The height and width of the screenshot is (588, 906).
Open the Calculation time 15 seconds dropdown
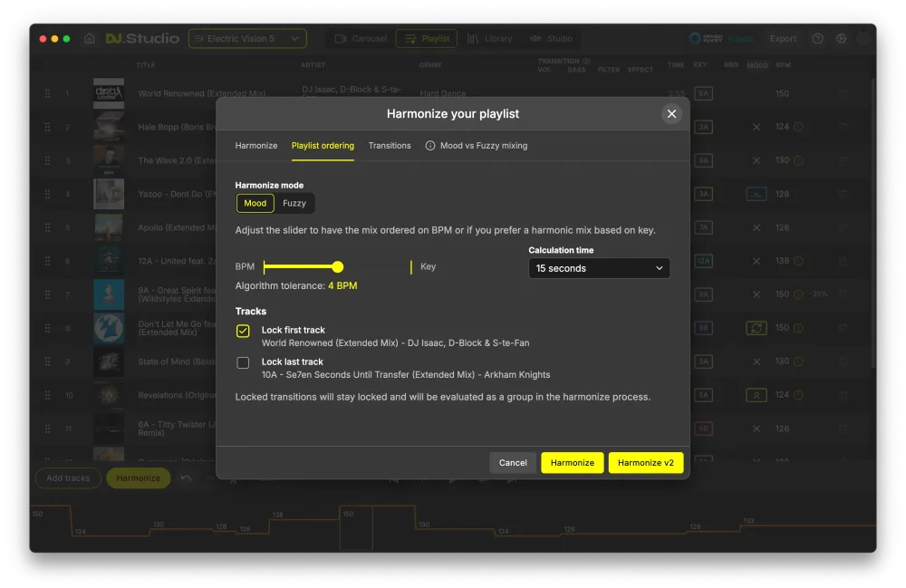599,268
